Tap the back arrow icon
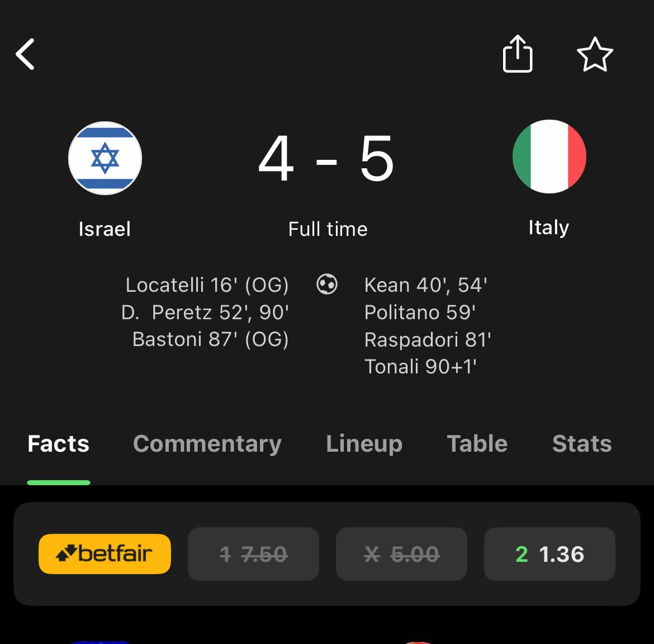 click(x=25, y=54)
